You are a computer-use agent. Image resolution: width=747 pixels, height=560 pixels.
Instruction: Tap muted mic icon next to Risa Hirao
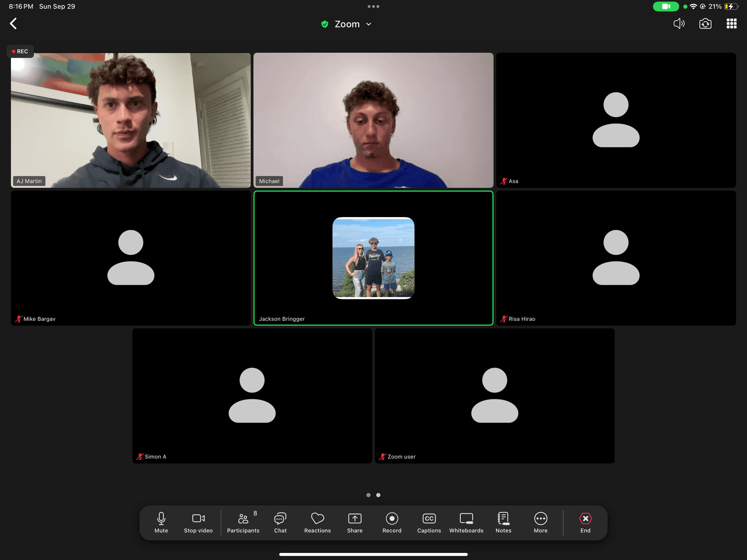[504, 319]
